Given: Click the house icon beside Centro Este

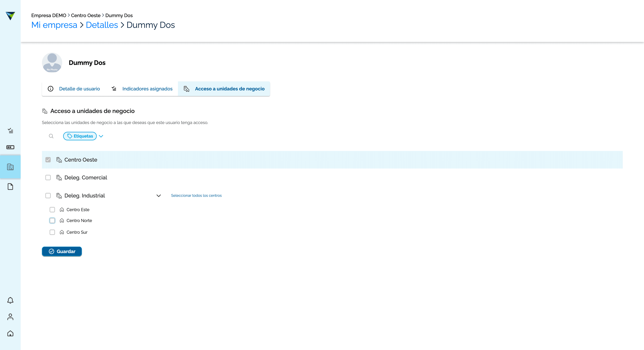Looking at the screenshot, I should pyautogui.click(x=62, y=210).
